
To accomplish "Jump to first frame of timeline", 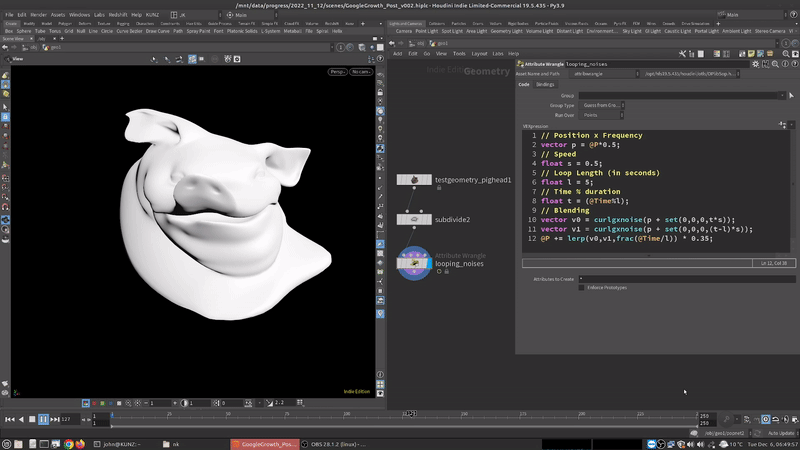I will coord(9,419).
